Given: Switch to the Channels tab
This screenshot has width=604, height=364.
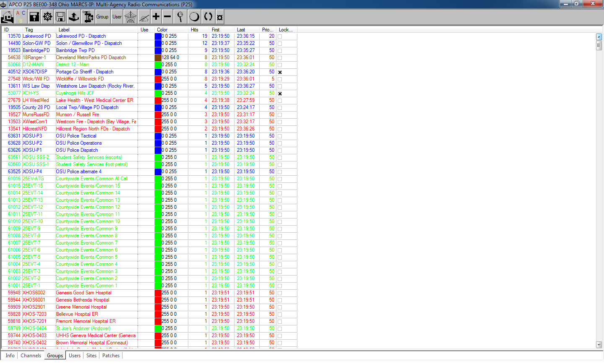Looking at the screenshot, I should click(x=31, y=356).
